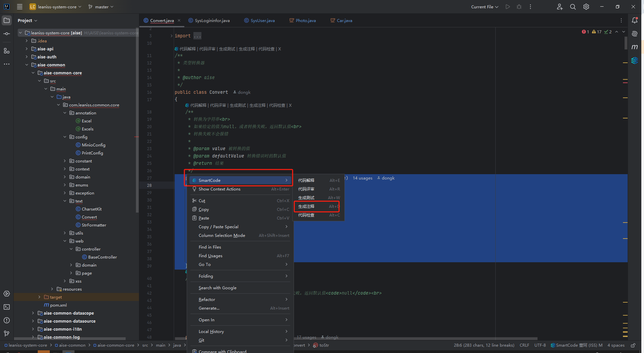Close the Convert.java tab
644x353 pixels.
(x=179, y=20)
